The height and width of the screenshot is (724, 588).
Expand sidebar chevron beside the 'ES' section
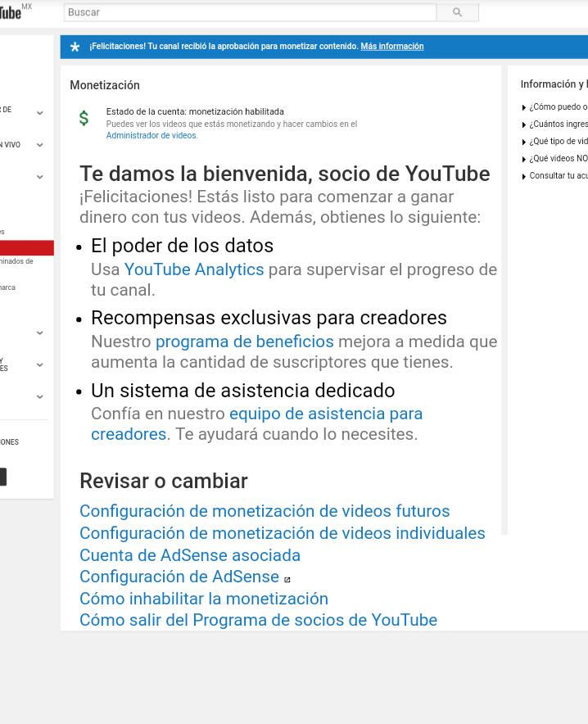coord(40,364)
